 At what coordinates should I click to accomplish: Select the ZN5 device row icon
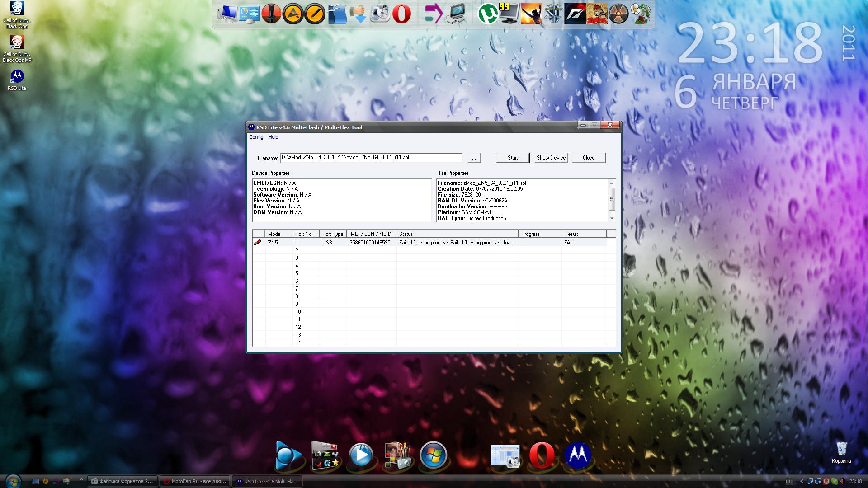(x=258, y=243)
